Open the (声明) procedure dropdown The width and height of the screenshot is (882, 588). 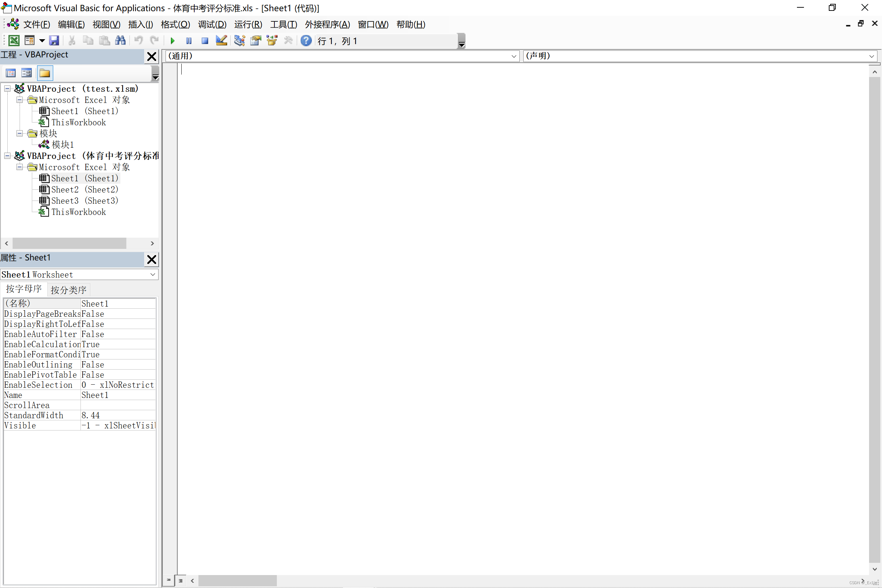point(871,56)
